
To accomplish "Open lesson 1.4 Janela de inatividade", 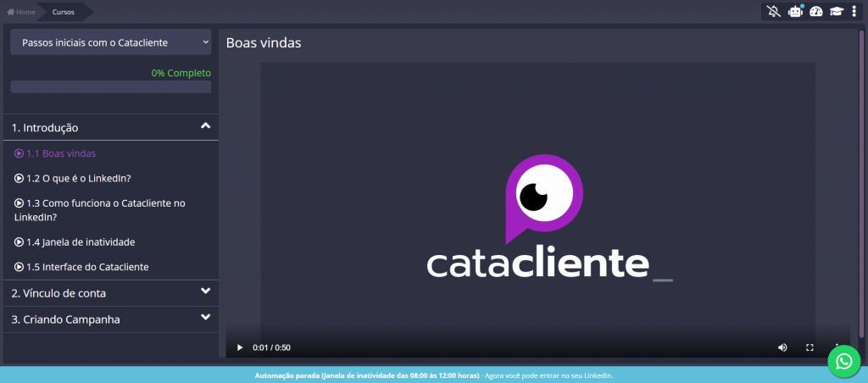I will pos(75,241).
